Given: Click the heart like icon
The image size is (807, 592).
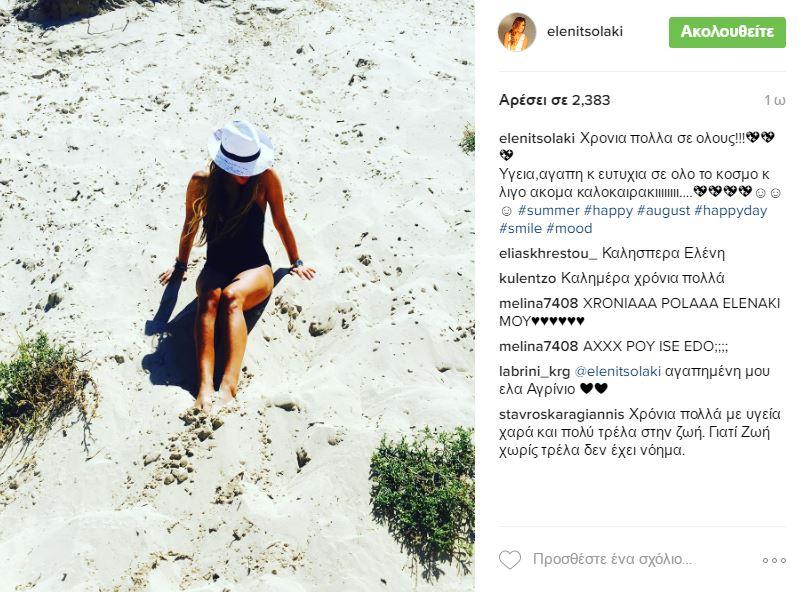Looking at the screenshot, I should point(510,560).
